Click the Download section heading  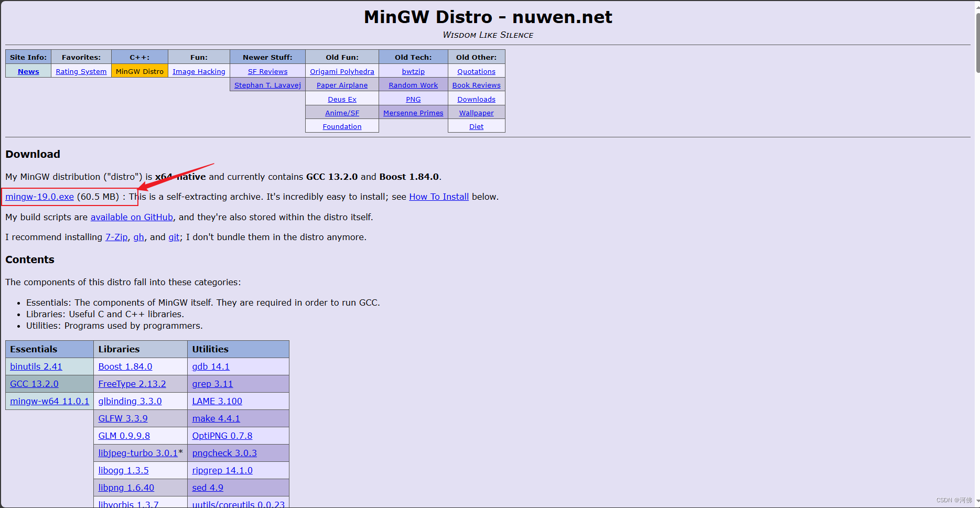[33, 154]
